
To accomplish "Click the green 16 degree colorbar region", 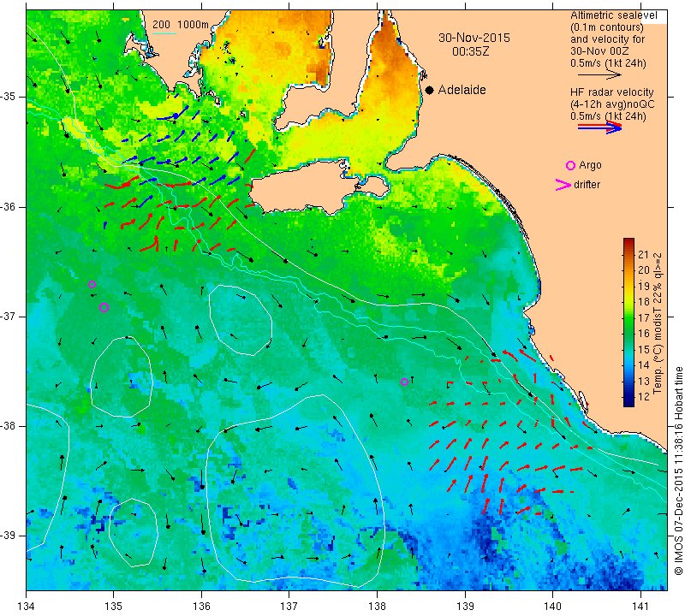I will click(628, 333).
